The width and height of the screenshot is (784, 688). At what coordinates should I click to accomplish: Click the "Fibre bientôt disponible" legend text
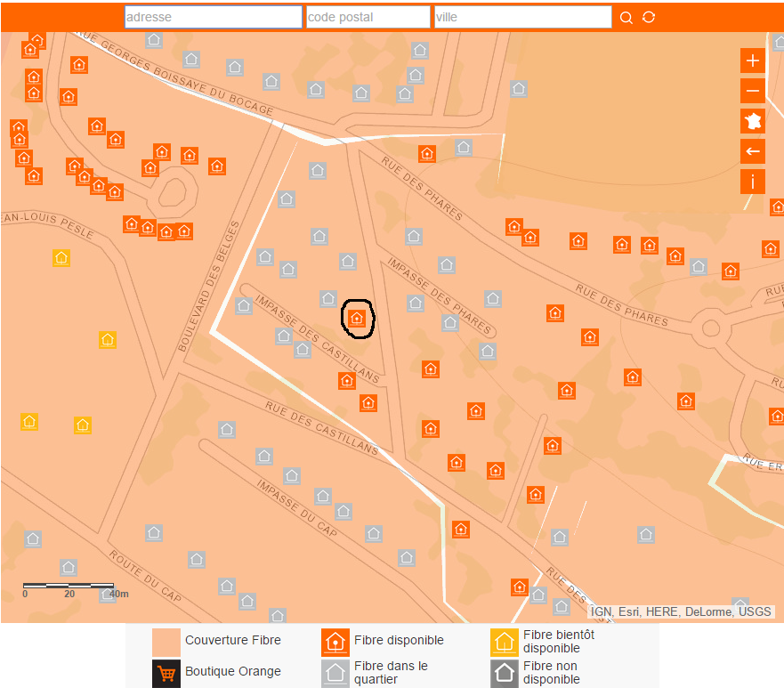click(x=559, y=642)
